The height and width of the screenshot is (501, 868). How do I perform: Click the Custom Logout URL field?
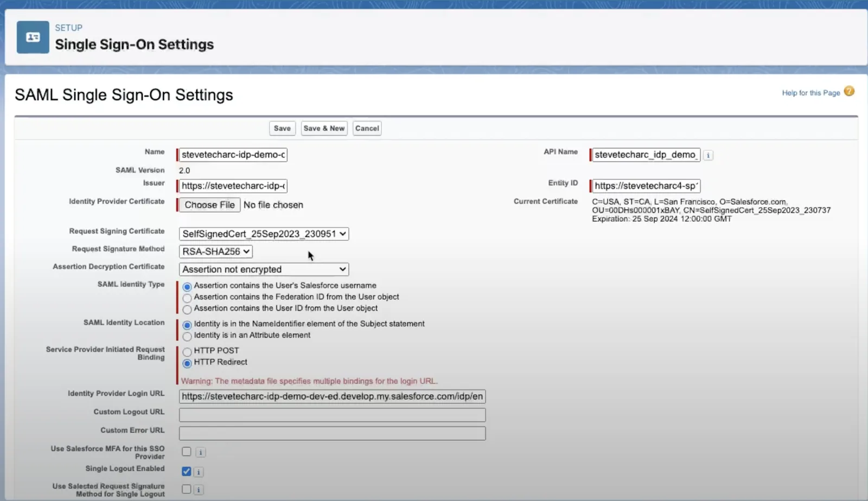pos(332,415)
